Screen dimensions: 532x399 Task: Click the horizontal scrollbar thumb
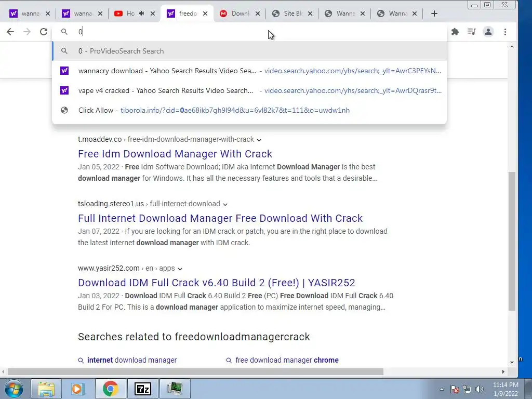tap(195, 372)
